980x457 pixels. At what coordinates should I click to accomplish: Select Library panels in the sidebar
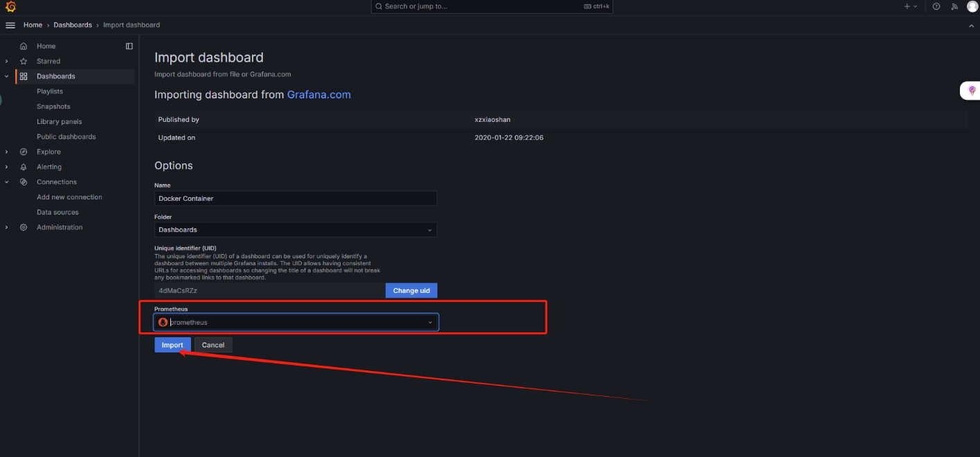[x=60, y=122]
